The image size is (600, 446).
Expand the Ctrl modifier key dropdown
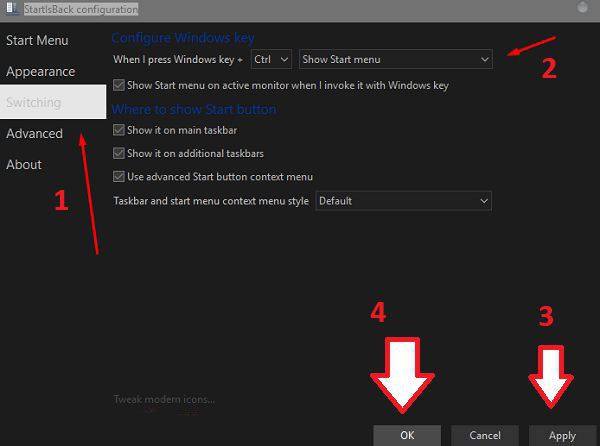271,59
